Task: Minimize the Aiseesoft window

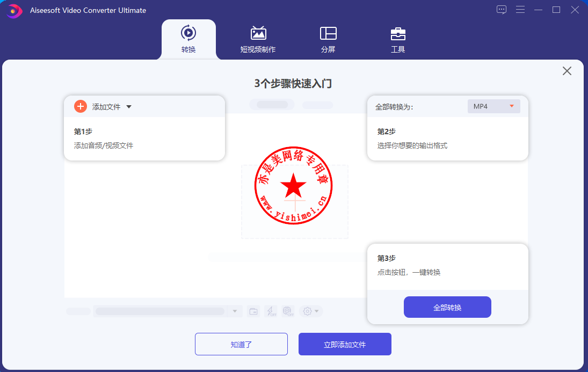Action: (539, 10)
